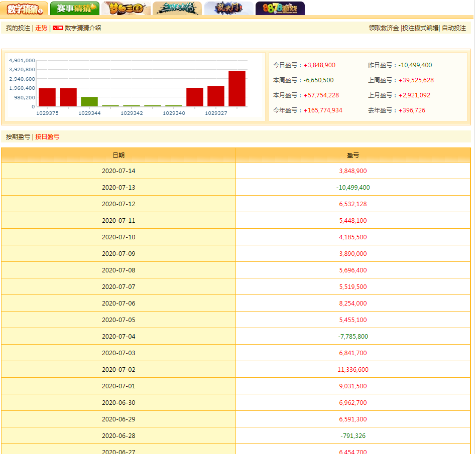Select the 2020-07-13 date row
Viewport: 476px width, 454px height.
tap(118, 188)
